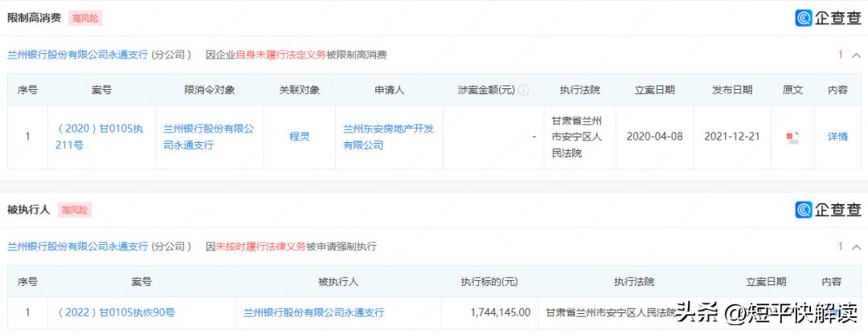Click the 限制高消费 section title
Screen dimensions: 868x334
pos(34,18)
